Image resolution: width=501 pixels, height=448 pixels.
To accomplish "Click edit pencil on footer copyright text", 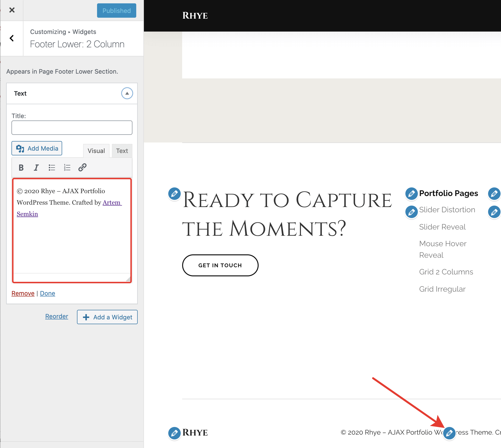I will pyautogui.click(x=449, y=433).
